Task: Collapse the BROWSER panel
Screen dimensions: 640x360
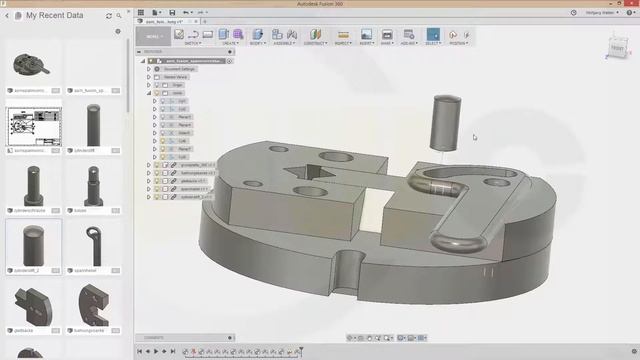Action: tap(139, 52)
